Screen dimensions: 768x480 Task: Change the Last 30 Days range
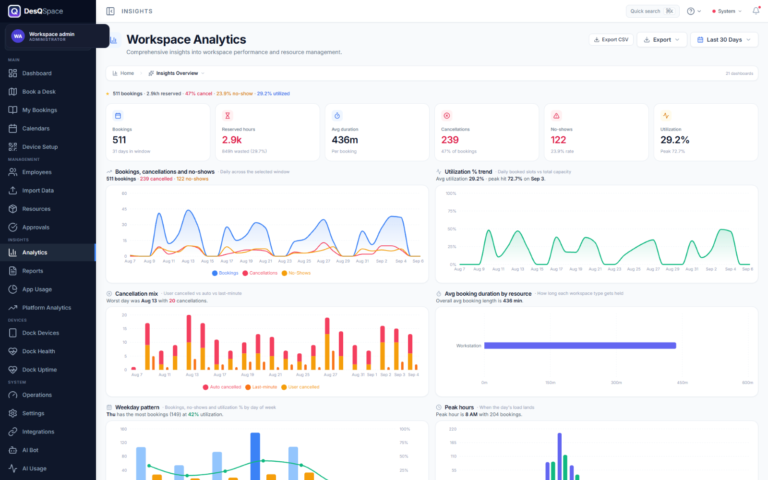(x=724, y=40)
